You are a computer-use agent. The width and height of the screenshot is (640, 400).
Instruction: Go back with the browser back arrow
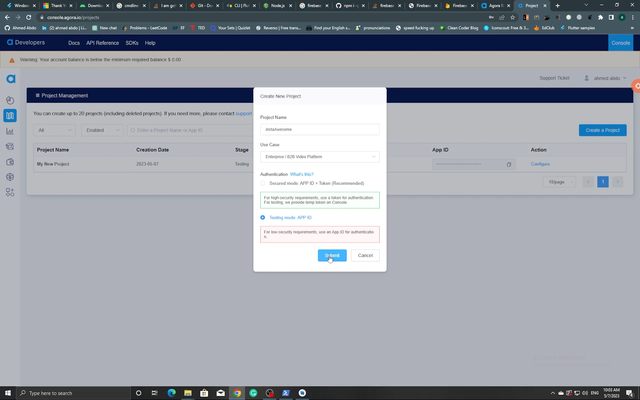click(7, 18)
